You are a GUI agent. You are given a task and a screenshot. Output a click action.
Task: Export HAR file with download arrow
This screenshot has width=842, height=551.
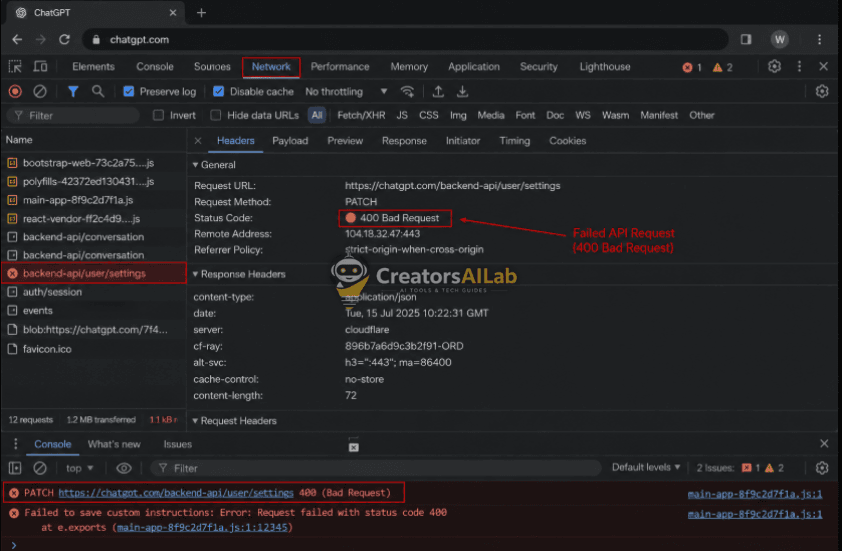click(x=462, y=91)
